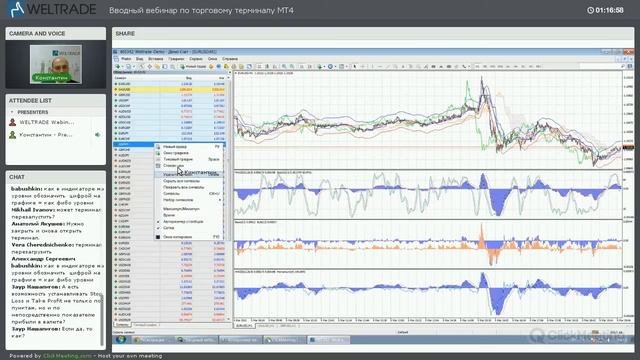Toggle Время column entry
640x360 pixels.
pos(189,215)
